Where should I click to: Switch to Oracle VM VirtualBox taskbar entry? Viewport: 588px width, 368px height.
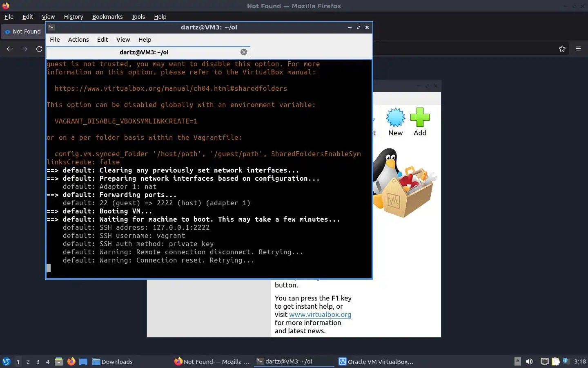[x=376, y=361]
